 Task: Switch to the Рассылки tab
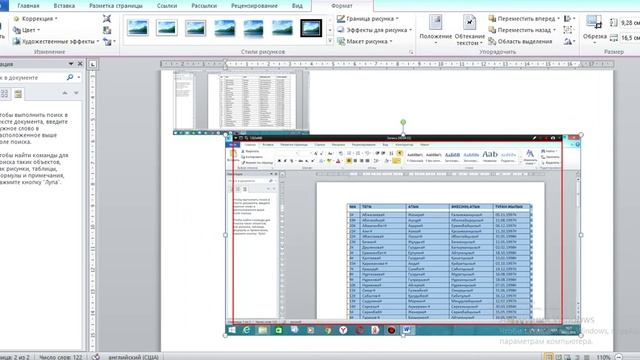tap(204, 6)
